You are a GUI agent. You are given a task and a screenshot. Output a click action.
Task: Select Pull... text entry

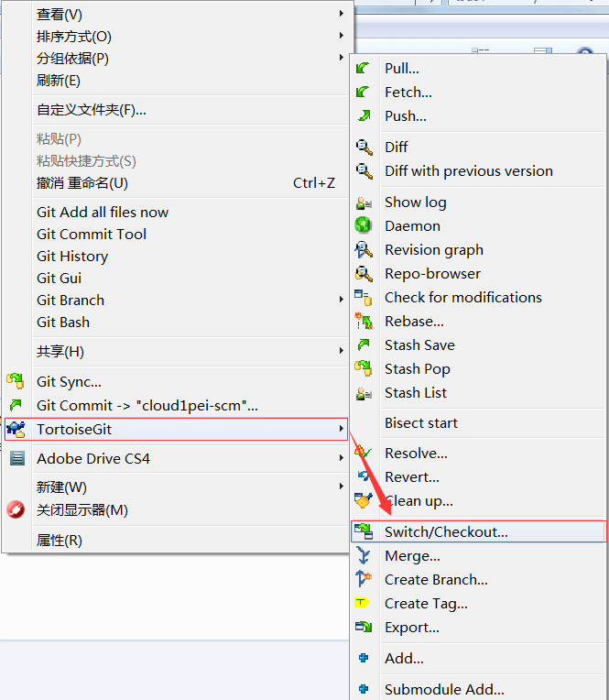click(x=401, y=69)
